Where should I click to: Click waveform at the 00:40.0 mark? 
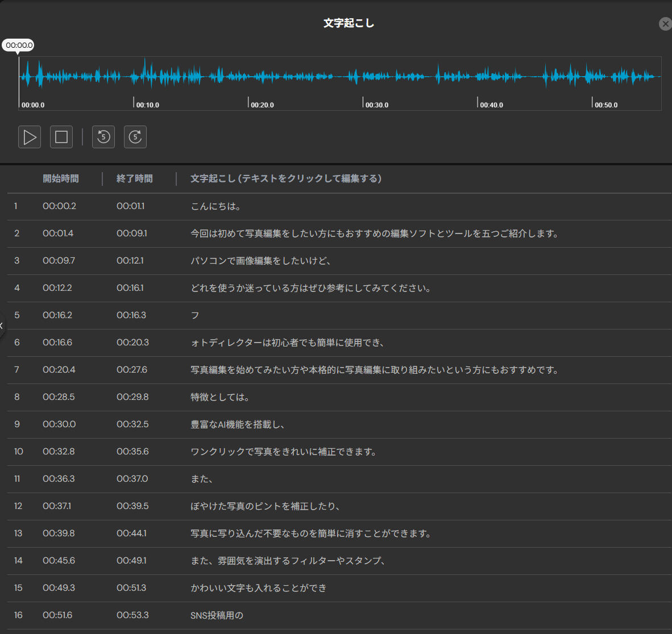[x=478, y=77]
